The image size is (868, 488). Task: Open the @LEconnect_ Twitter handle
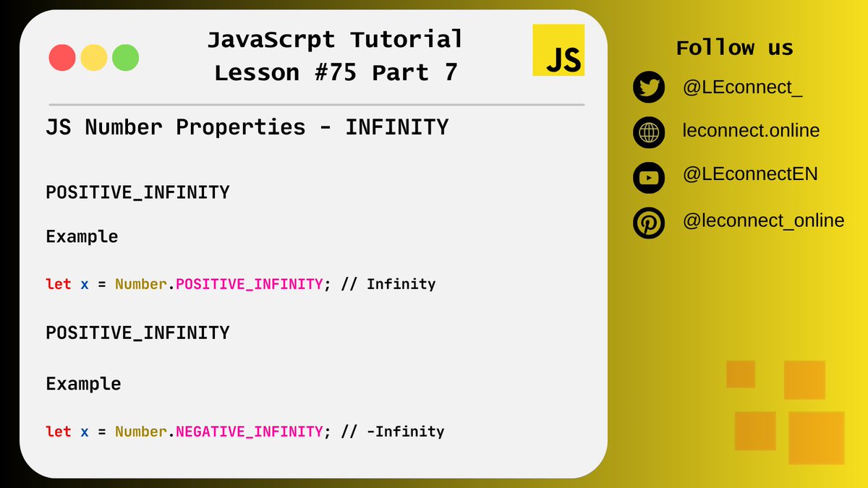742,88
